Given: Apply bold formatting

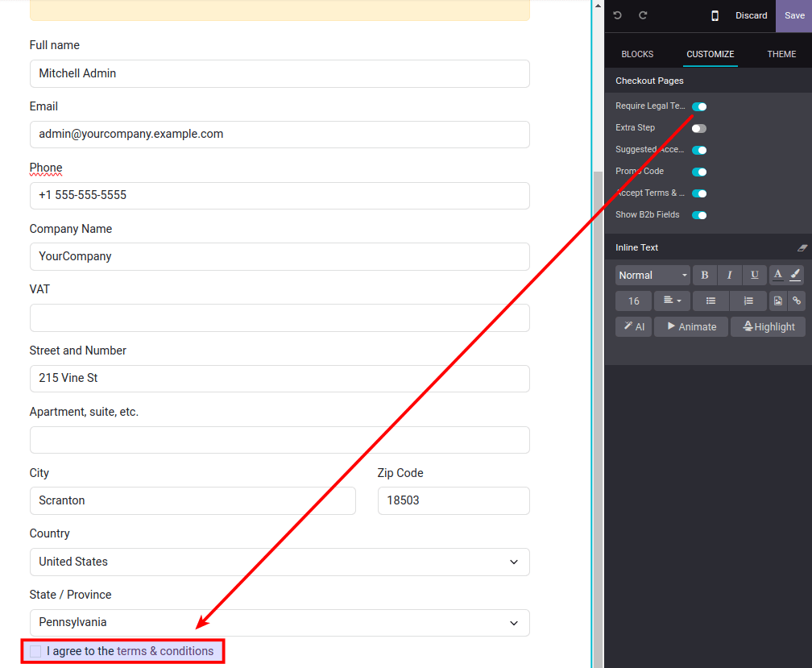Looking at the screenshot, I should click(705, 275).
